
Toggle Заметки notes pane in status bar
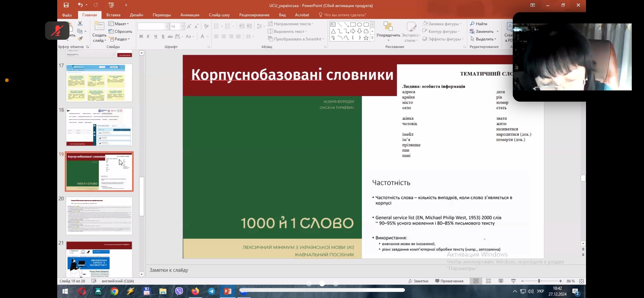[418, 281]
